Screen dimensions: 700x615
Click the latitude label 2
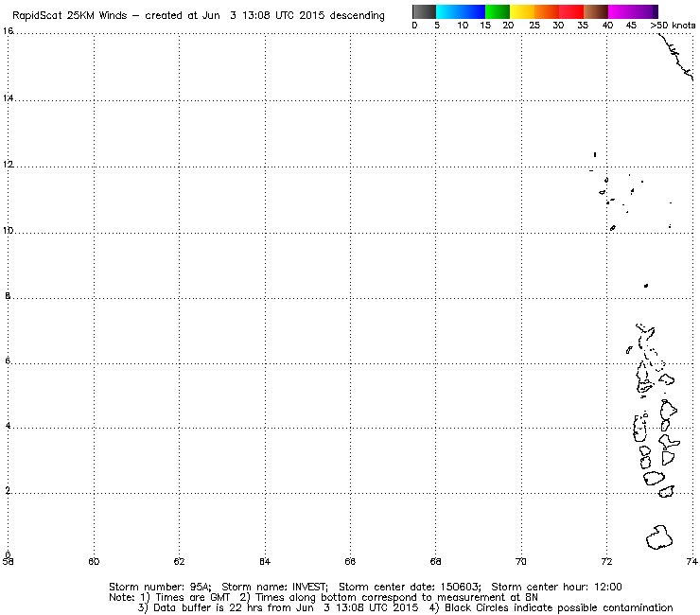pyautogui.click(x=8, y=490)
